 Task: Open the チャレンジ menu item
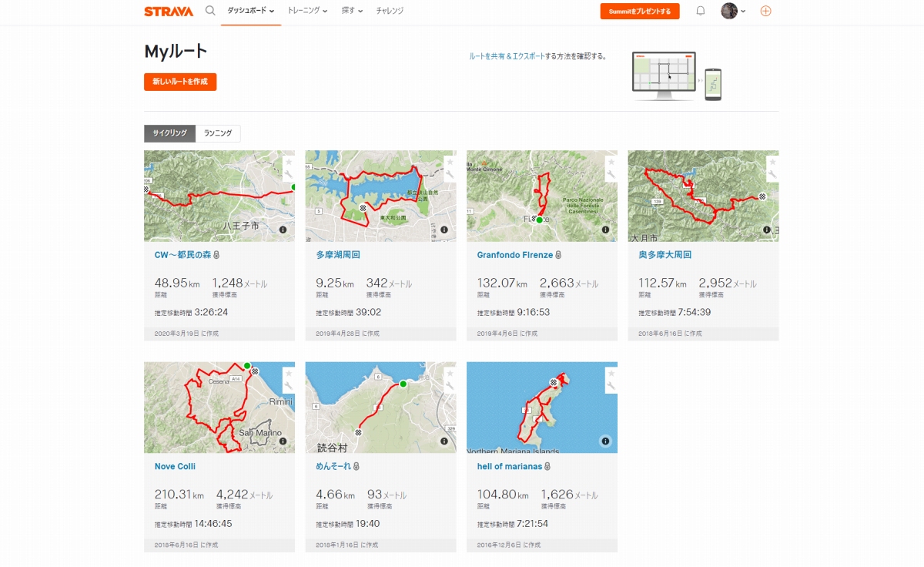tap(390, 11)
